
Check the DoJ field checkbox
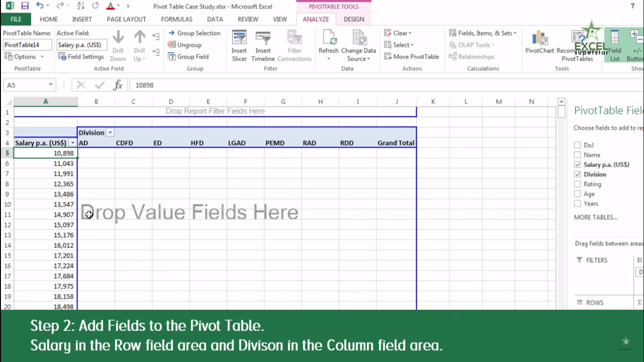click(x=578, y=145)
